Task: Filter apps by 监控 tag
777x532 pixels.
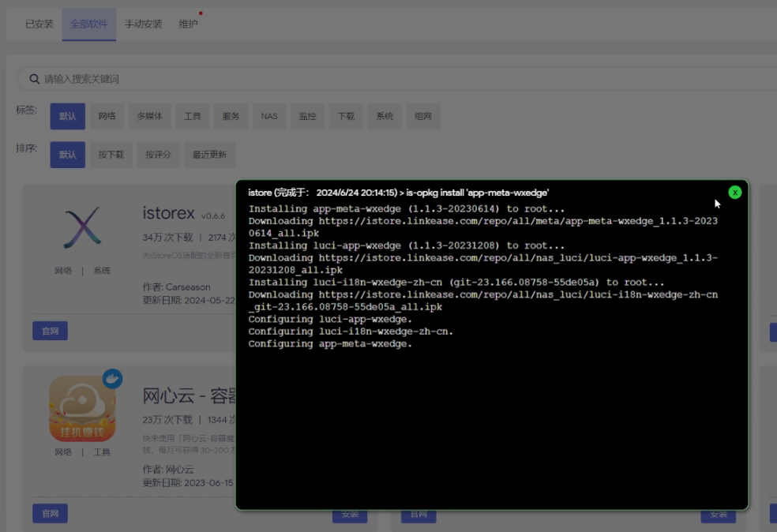Action: click(x=307, y=116)
